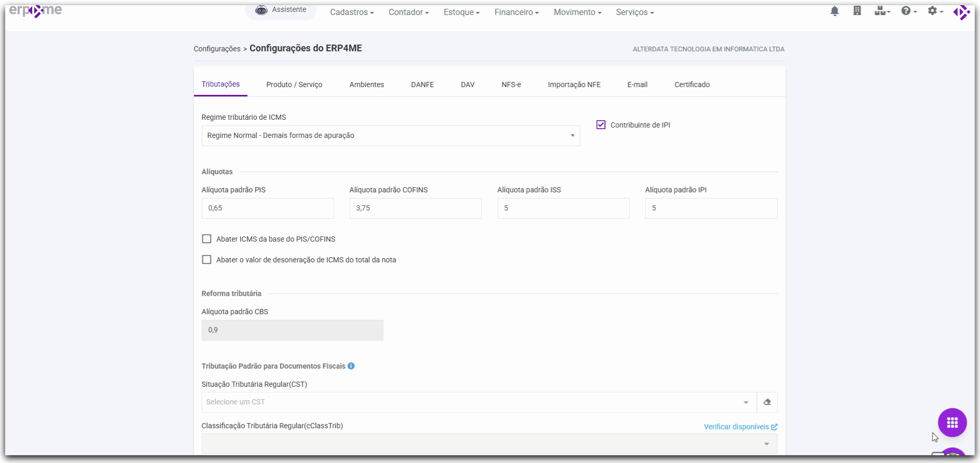Open the notifications bell
The height and width of the screenshot is (463, 980).
tap(834, 11)
